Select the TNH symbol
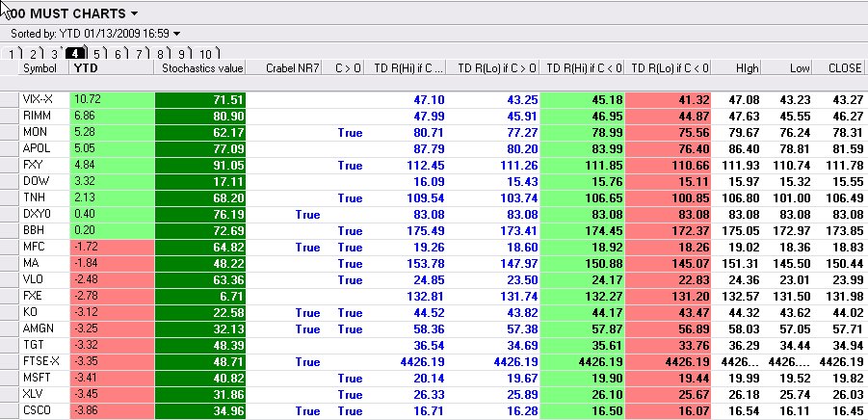This screenshot has width=868, height=420. pyautogui.click(x=34, y=197)
